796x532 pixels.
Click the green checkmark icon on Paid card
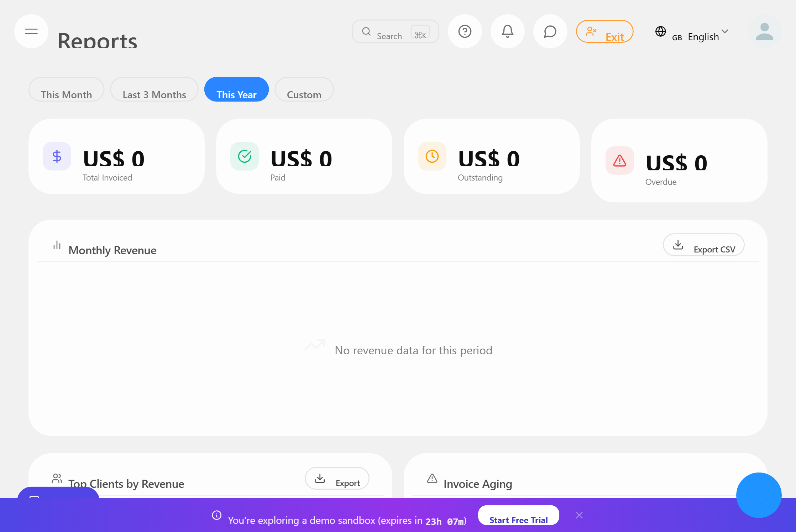pyautogui.click(x=245, y=156)
